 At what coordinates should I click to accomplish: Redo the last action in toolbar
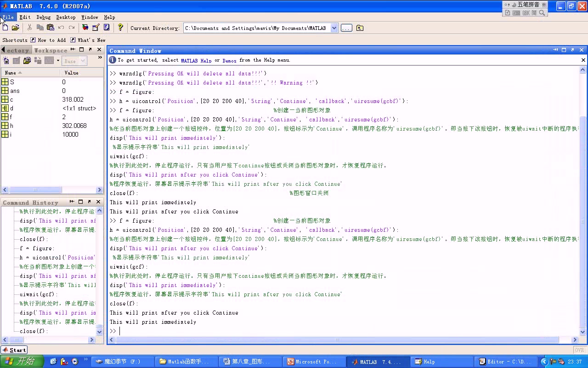72,28
